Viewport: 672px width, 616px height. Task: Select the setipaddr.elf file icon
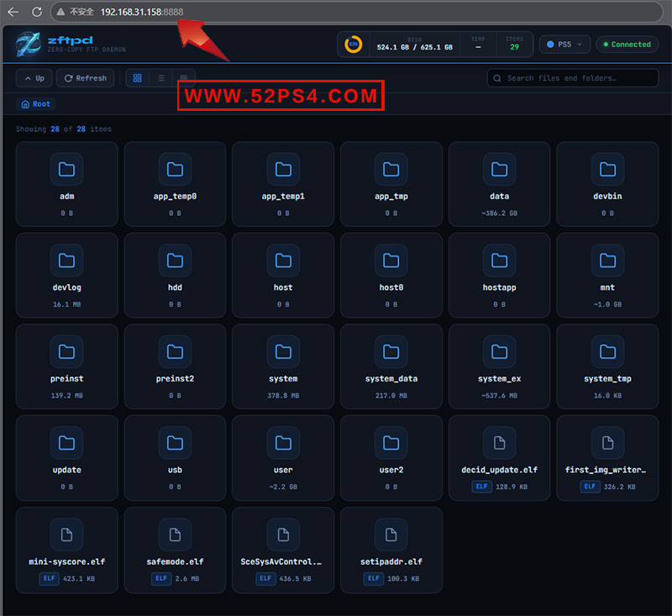[x=391, y=534]
